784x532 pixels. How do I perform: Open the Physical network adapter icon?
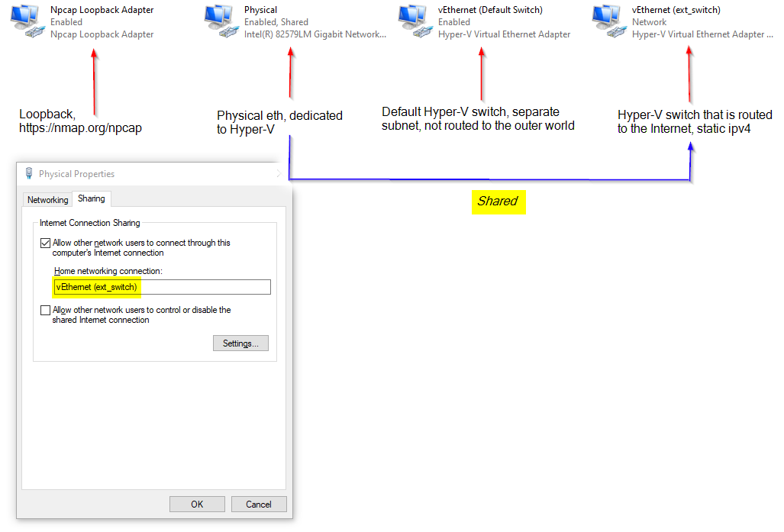coord(220,19)
